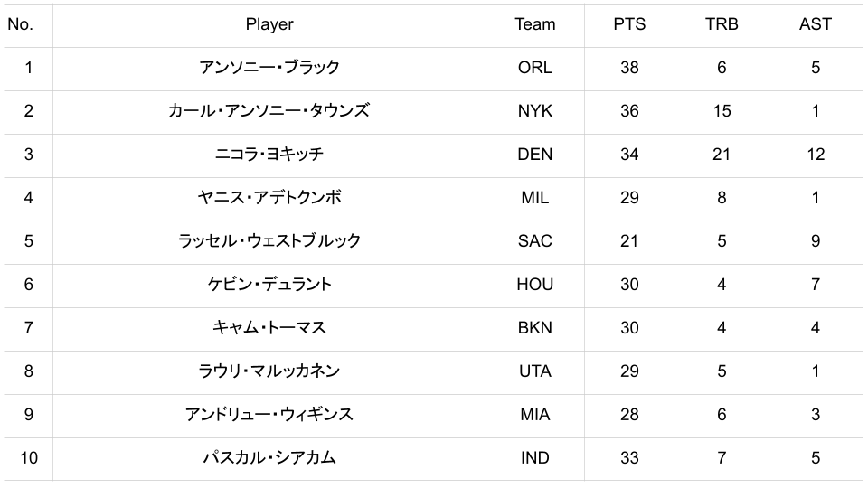The image size is (868, 488).
Task: Select the NYK team cell
Action: coord(535,111)
